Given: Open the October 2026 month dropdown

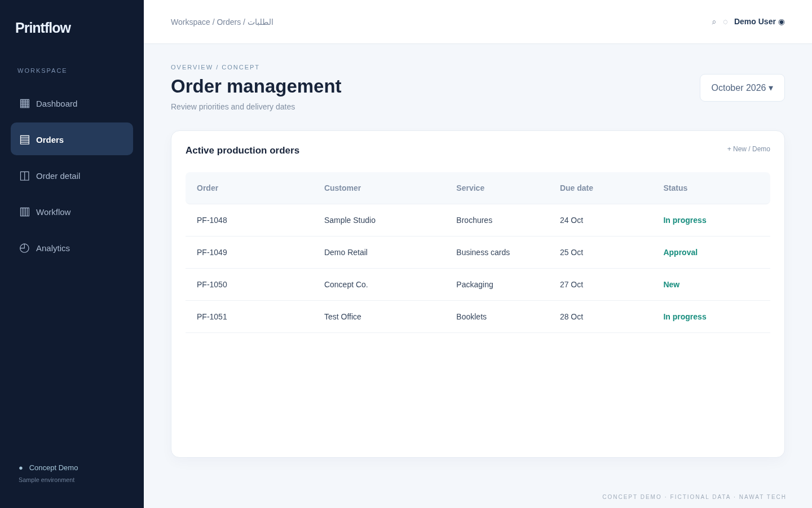Looking at the screenshot, I should tap(742, 87).
